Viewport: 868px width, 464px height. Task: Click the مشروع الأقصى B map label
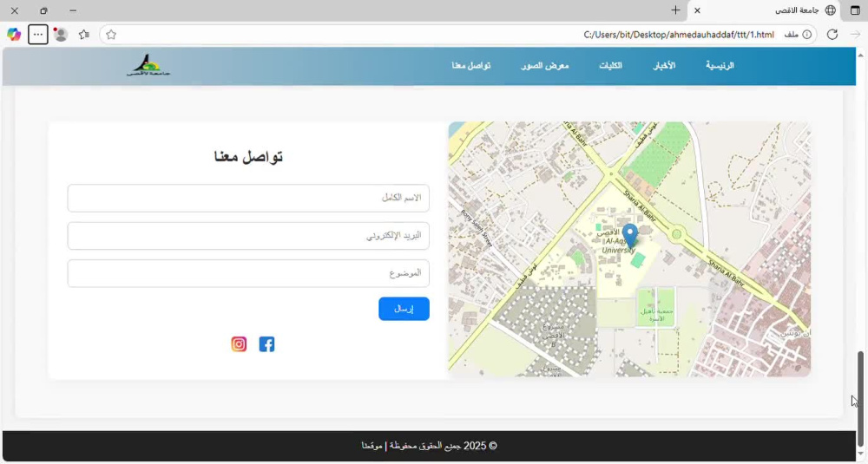point(552,335)
